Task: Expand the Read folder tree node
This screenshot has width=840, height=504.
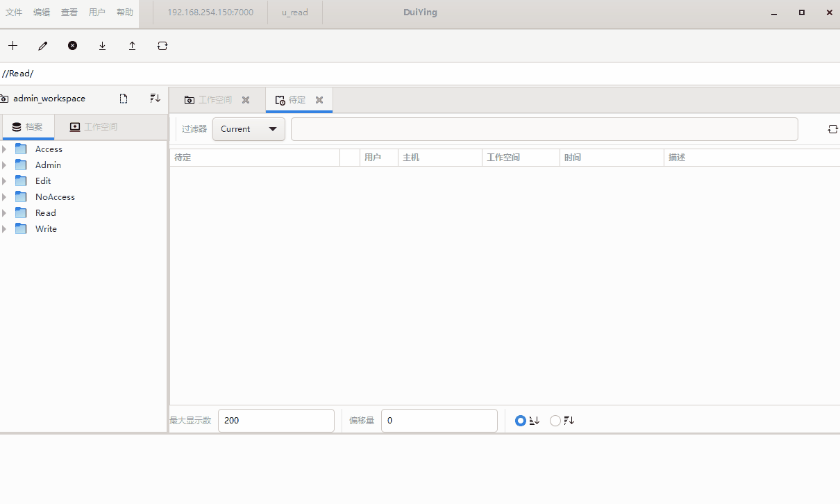Action: click(4, 213)
